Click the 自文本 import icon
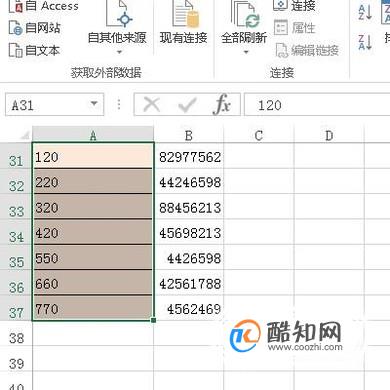Screen dimensions: 390x390 click(16, 50)
